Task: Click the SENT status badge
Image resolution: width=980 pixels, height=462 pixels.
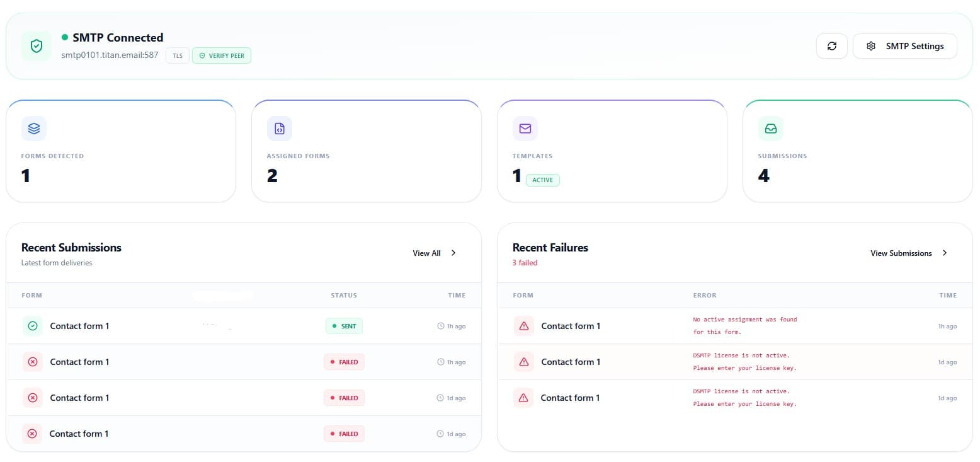Action: coord(344,326)
